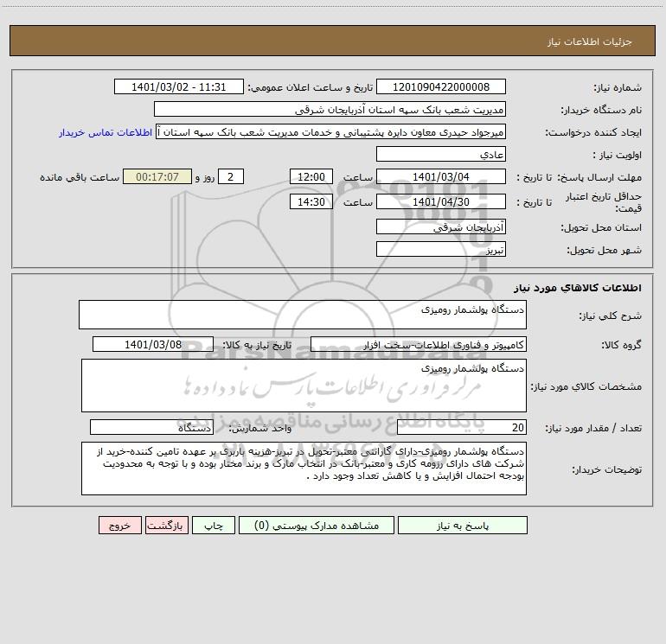
Task: Click the buyer organization name field
Action: [x=330, y=110]
